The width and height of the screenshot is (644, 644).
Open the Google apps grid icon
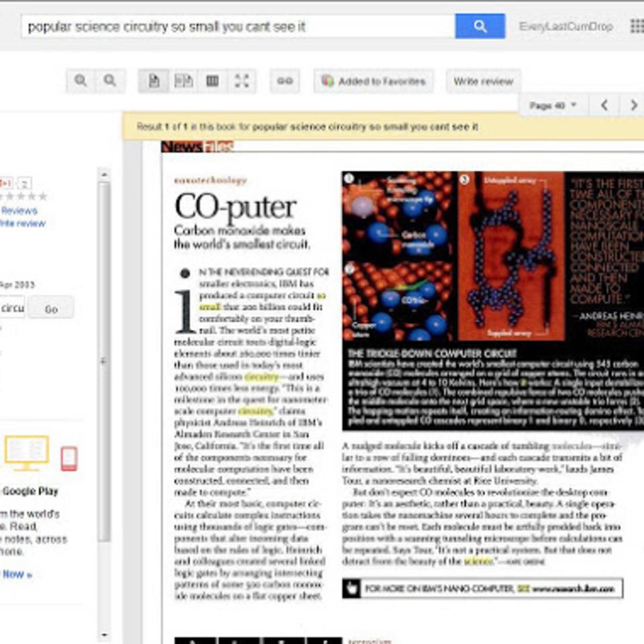click(x=637, y=26)
